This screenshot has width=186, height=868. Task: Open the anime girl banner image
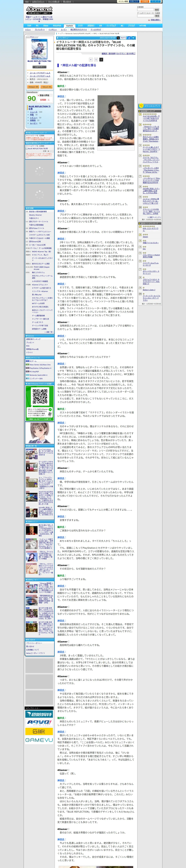point(40,433)
